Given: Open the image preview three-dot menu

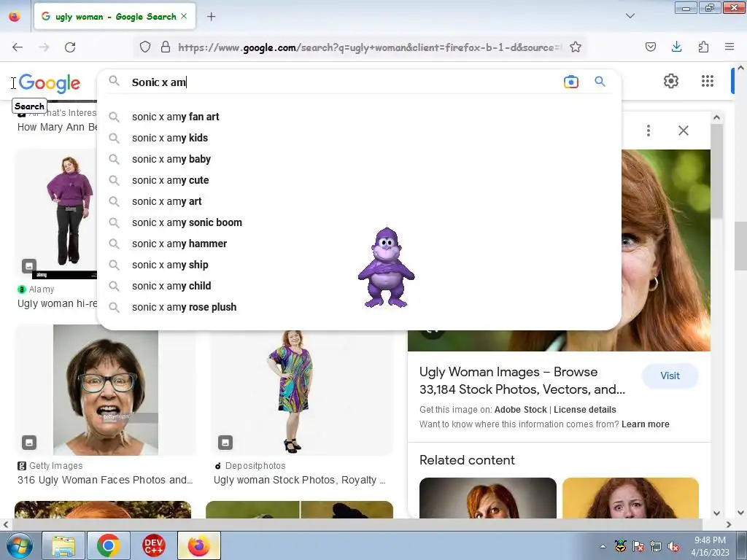Looking at the screenshot, I should click(649, 131).
